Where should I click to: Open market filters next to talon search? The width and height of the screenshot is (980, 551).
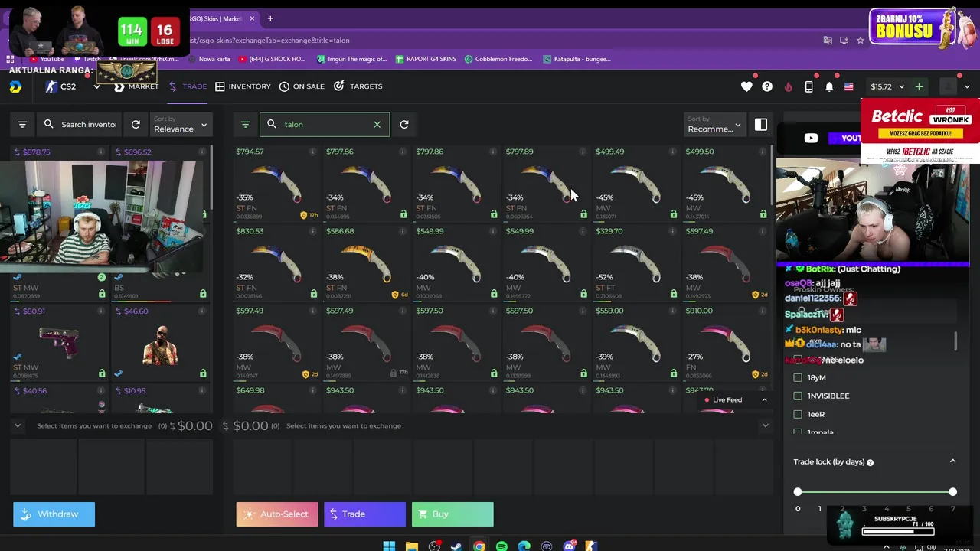pyautogui.click(x=245, y=124)
